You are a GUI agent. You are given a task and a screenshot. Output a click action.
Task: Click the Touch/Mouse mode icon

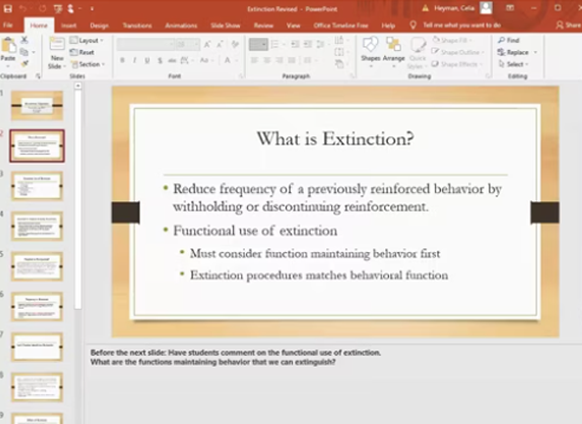pos(71,8)
